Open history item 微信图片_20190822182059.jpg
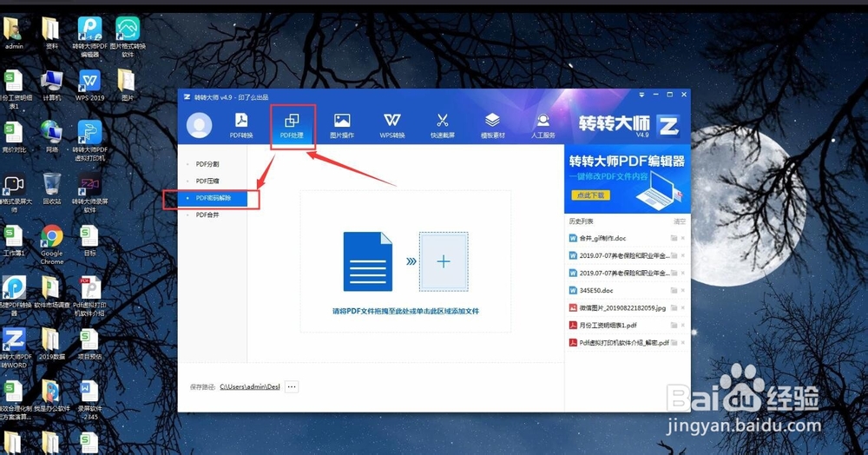Screen dimensions: 868x455 622,307
